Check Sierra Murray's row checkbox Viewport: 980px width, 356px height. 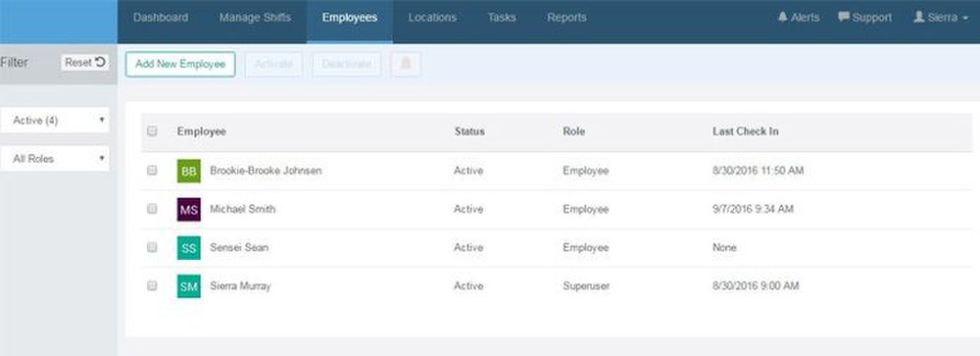pos(152,286)
